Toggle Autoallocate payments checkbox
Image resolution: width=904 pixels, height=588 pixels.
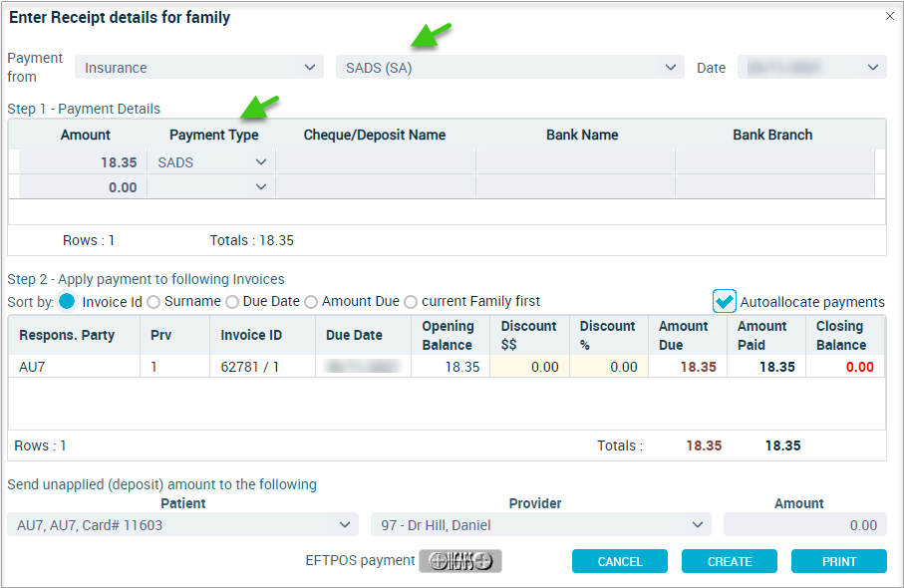click(725, 302)
